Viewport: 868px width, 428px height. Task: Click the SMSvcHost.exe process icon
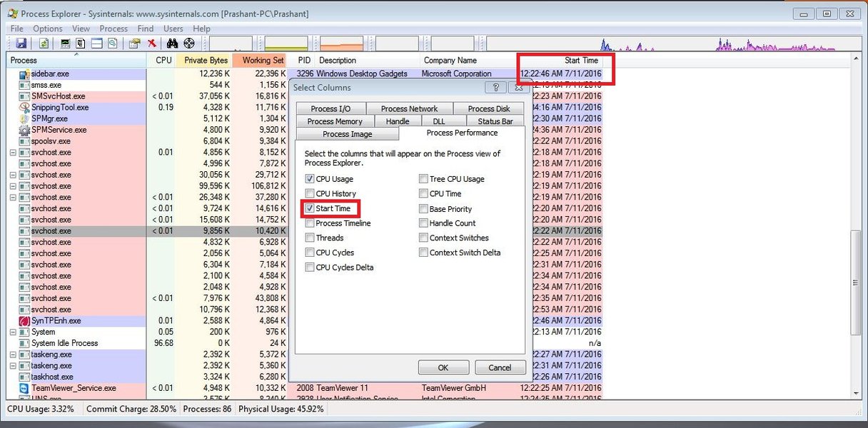pyautogui.click(x=25, y=96)
